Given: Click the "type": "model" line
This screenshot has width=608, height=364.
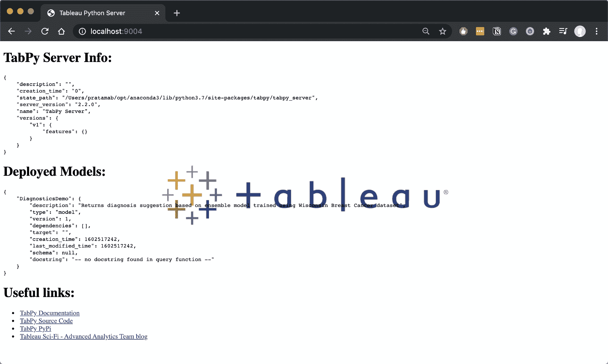Looking at the screenshot, I should 55,212.
